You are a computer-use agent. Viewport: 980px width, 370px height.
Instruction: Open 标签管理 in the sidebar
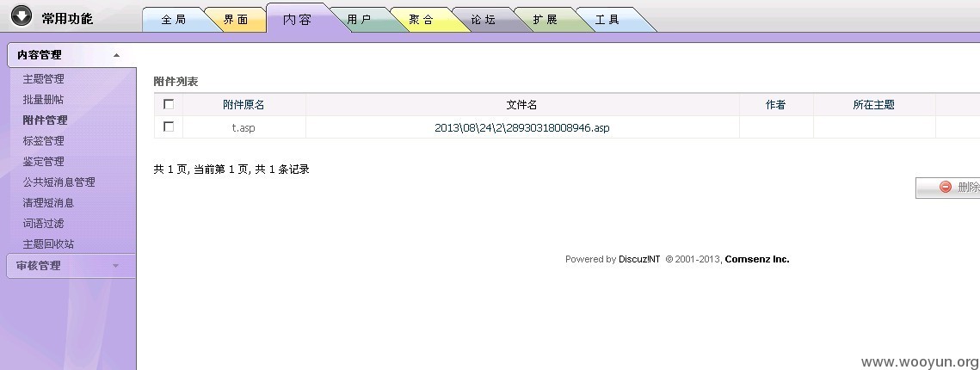(43, 140)
